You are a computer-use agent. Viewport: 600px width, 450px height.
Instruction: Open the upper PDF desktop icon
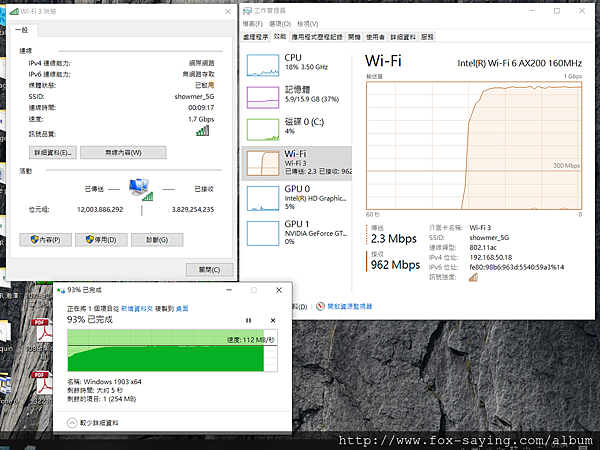[x=43, y=332]
